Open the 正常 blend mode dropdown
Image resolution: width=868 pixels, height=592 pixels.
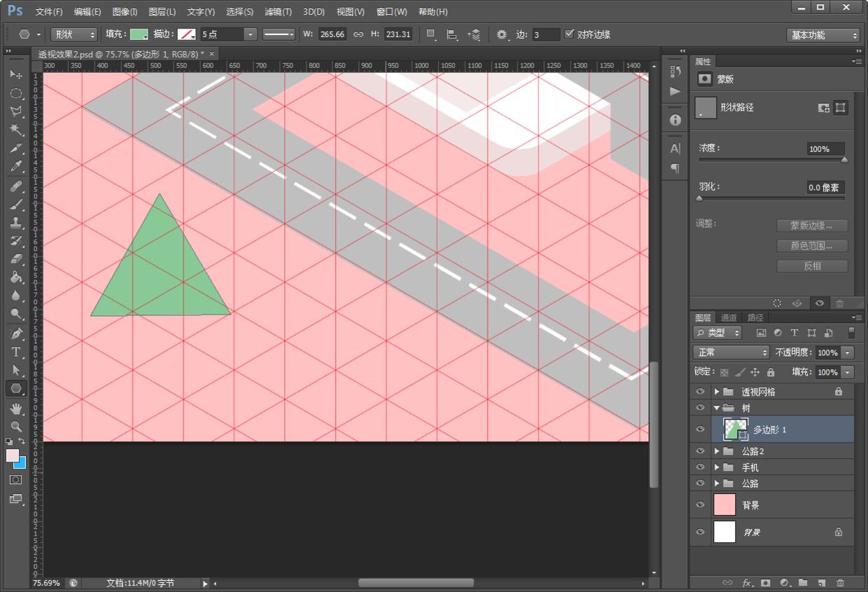[x=730, y=352]
